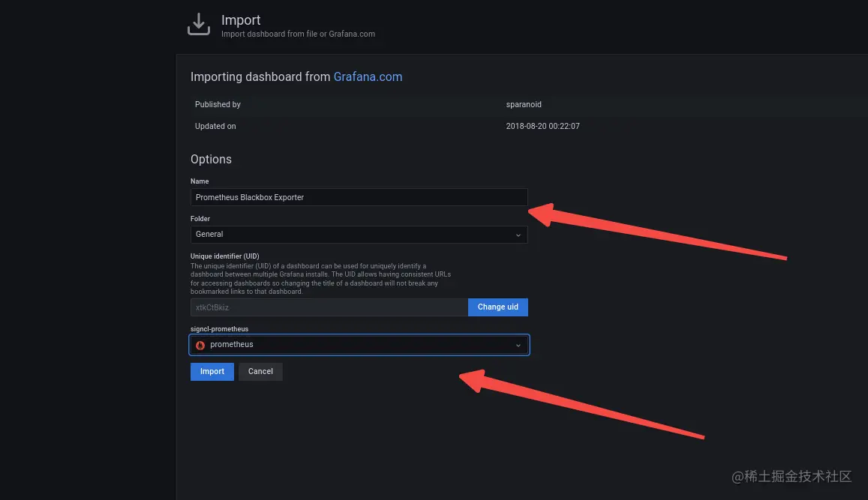
Task: Click the Name field with Prometheus Blackbox Exporter
Action: (359, 197)
